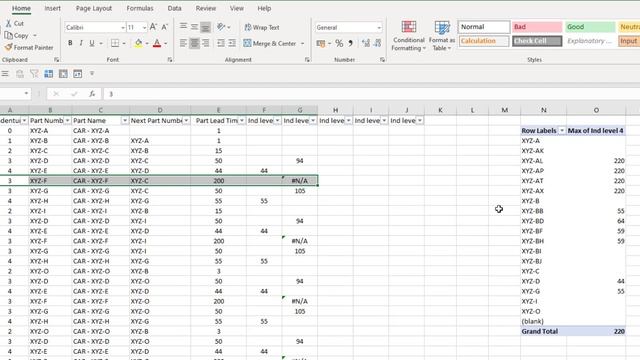This screenshot has width=640, height=360.
Task: Click Merge & Center
Action: [270, 43]
